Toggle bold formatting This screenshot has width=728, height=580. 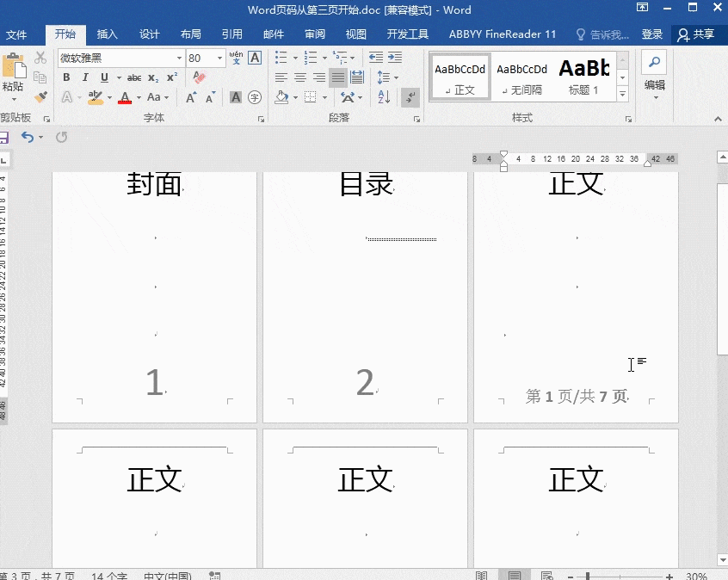(65, 77)
